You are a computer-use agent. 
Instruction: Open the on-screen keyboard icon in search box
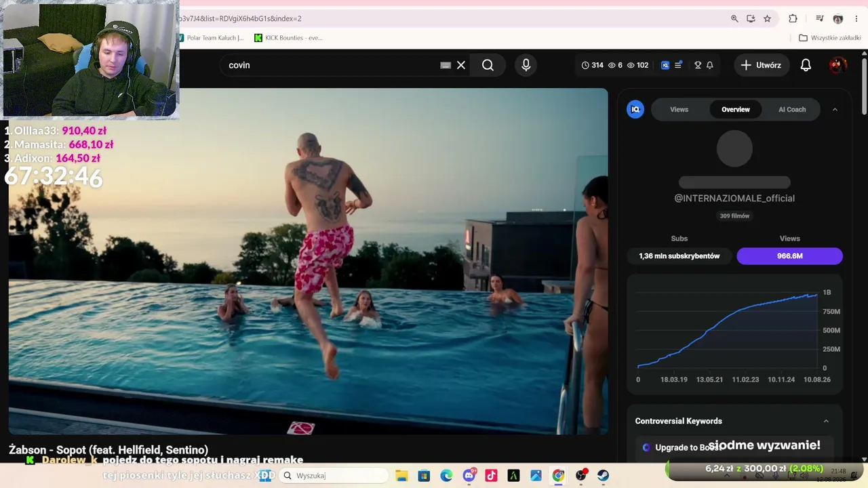coord(446,65)
